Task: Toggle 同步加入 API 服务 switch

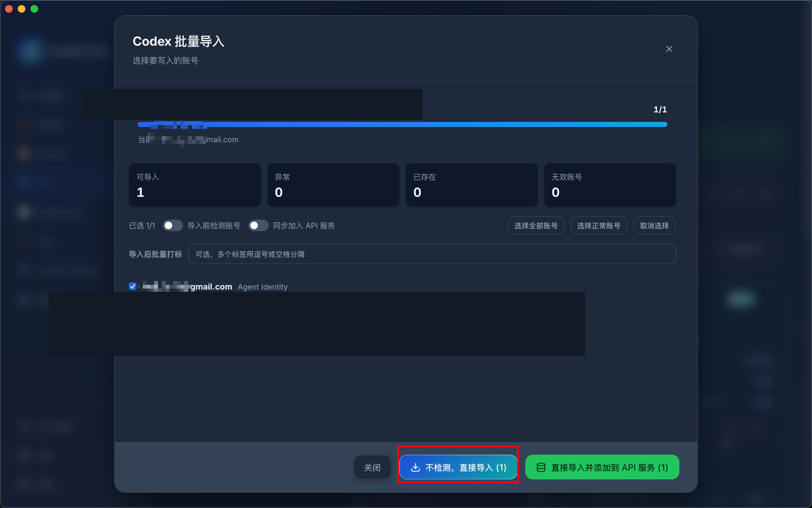Action: click(x=258, y=226)
